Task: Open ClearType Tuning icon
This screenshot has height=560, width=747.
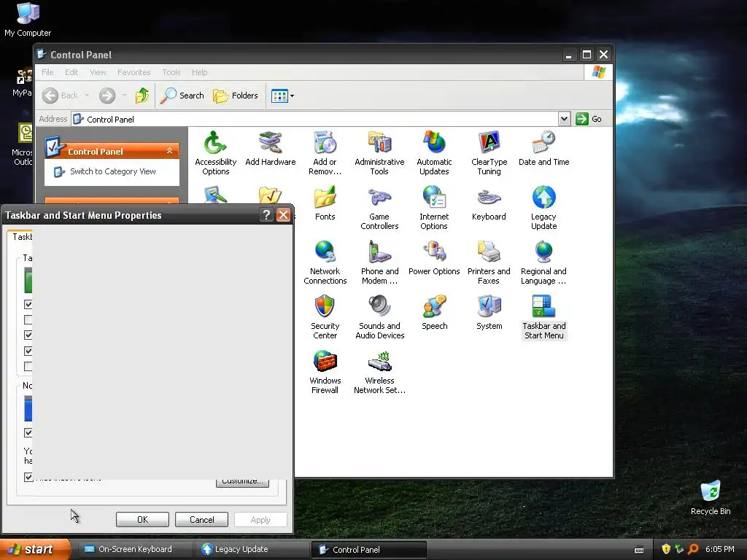Action: (x=489, y=153)
